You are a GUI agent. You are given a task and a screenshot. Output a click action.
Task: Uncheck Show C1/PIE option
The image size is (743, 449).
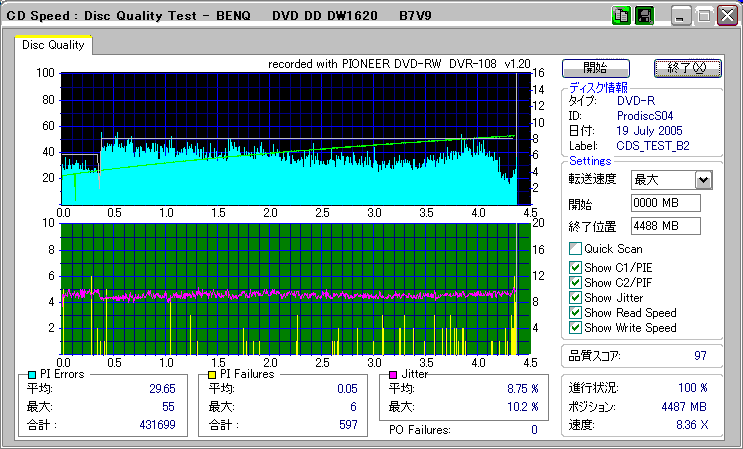[x=575, y=267]
